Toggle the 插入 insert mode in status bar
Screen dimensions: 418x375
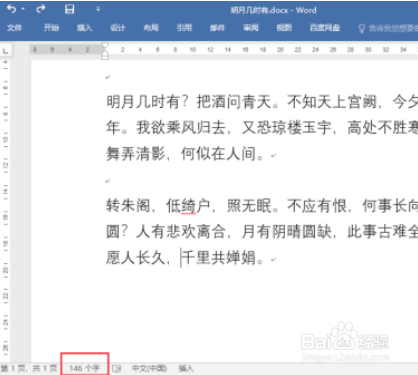click(x=186, y=368)
